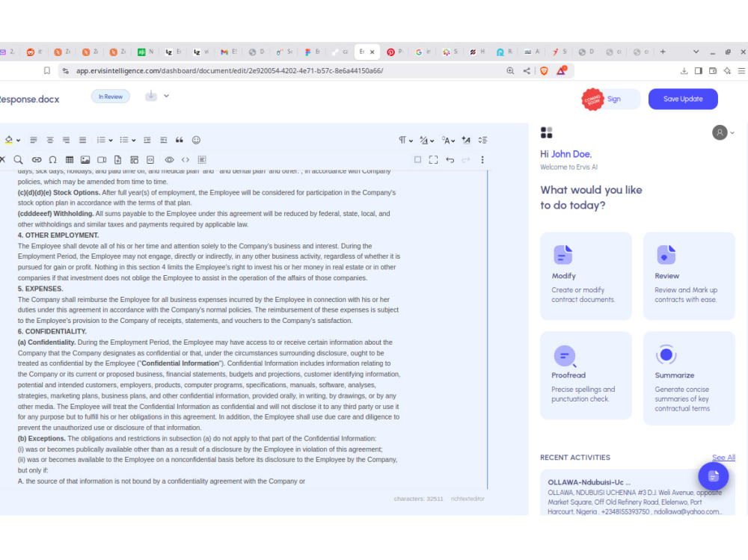The height and width of the screenshot is (560, 748).
Task: Expand bulleted list style options
Action: point(134,141)
